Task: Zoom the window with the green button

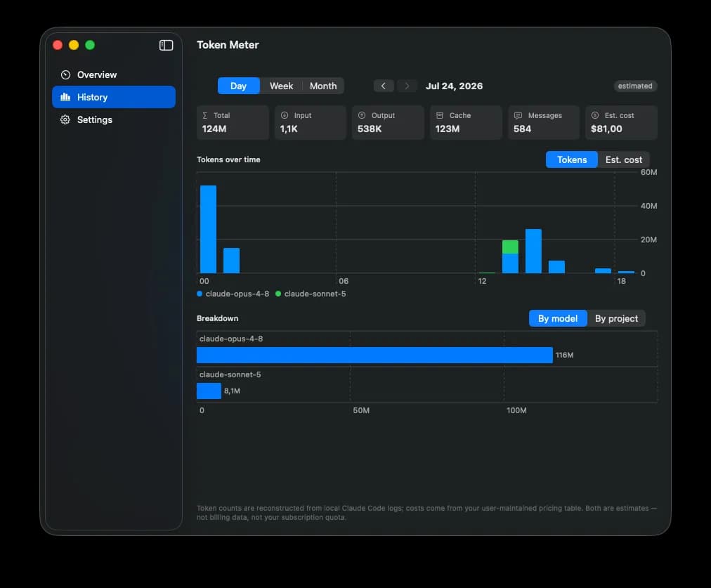Action: click(x=90, y=45)
